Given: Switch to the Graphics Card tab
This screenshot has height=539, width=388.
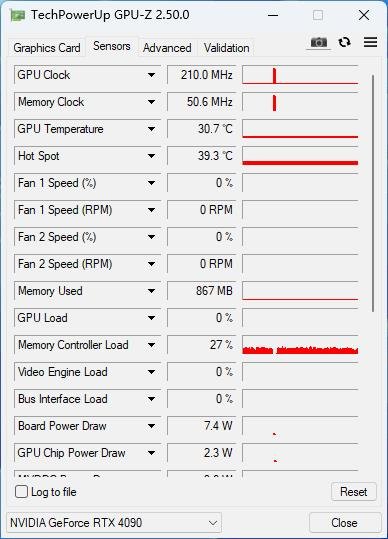Looking at the screenshot, I should [47, 48].
